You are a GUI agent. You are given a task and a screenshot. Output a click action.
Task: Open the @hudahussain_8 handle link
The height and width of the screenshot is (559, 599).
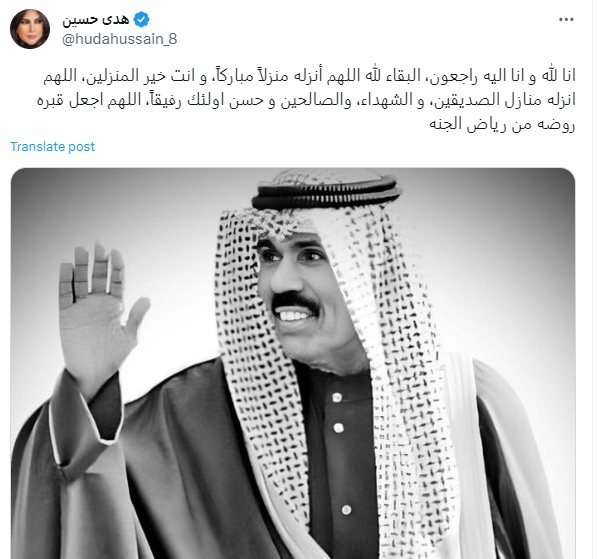point(120,39)
